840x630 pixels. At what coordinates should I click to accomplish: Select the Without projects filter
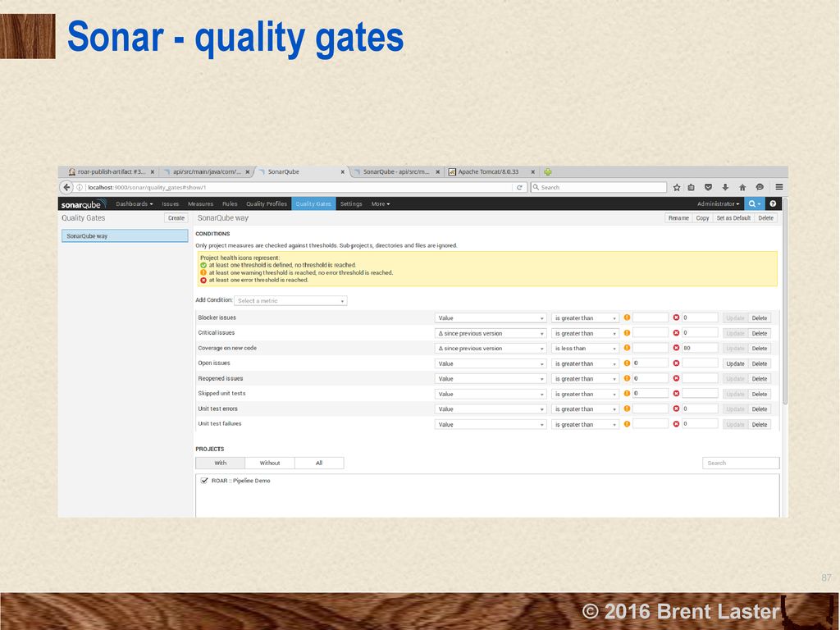tap(269, 463)
